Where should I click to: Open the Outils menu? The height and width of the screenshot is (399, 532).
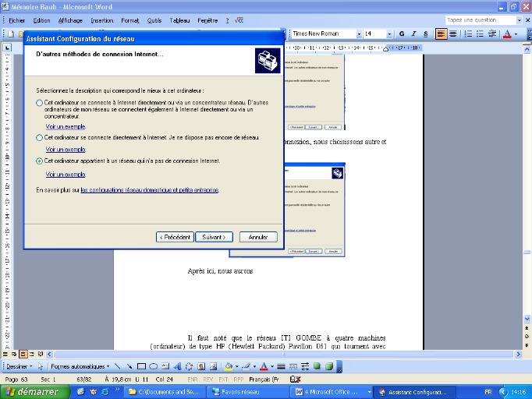[x=154, y=21]
